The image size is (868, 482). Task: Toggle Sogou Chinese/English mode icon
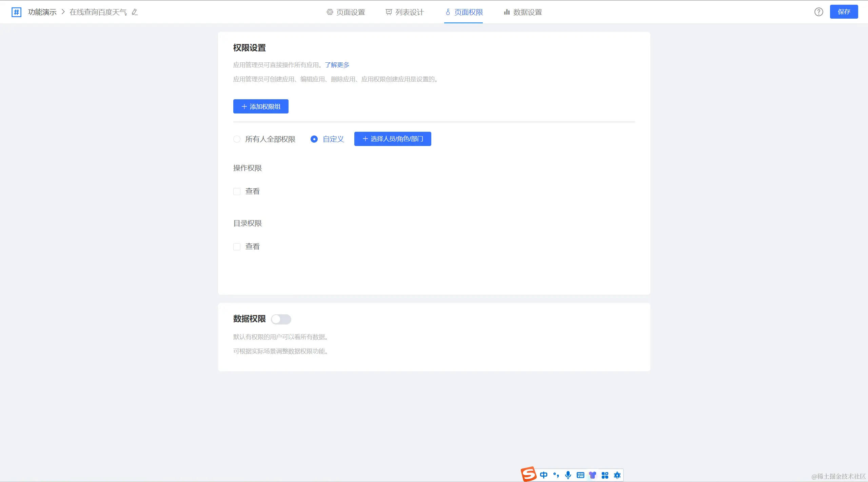[544, 475]
